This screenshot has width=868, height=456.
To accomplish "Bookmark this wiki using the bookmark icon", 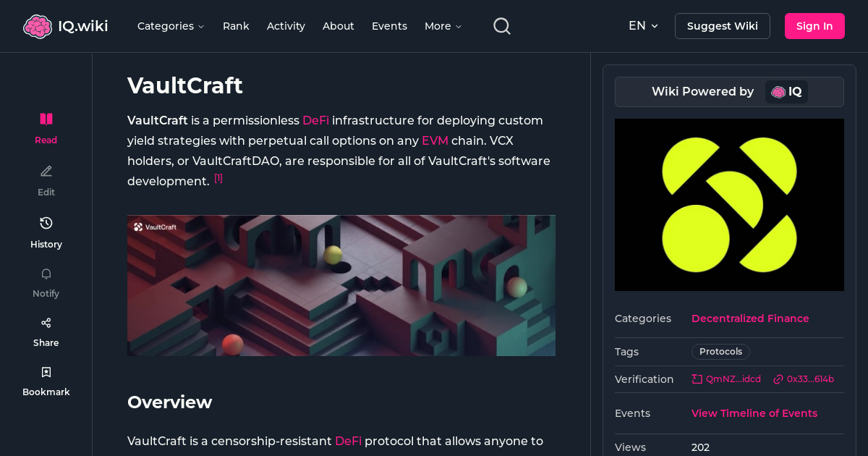I will (46, 371).
